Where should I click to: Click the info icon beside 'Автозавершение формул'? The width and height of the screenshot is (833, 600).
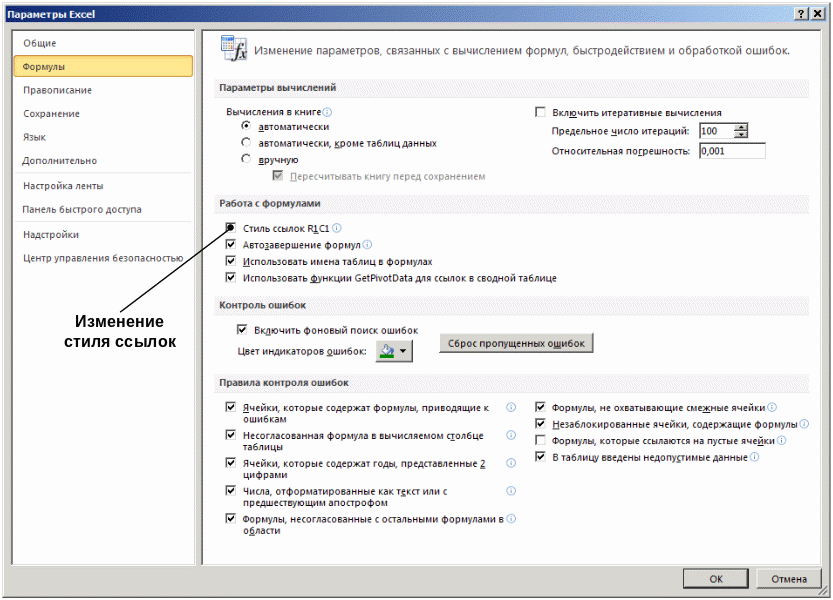click(367, 244)
